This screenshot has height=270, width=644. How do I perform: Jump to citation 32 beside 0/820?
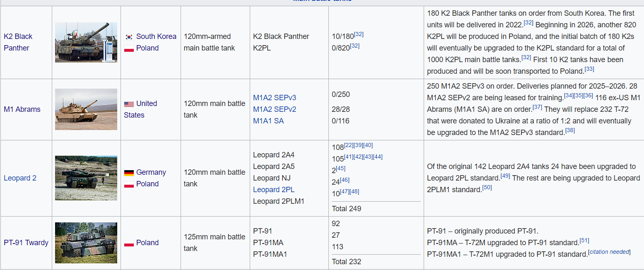[355, 46]
